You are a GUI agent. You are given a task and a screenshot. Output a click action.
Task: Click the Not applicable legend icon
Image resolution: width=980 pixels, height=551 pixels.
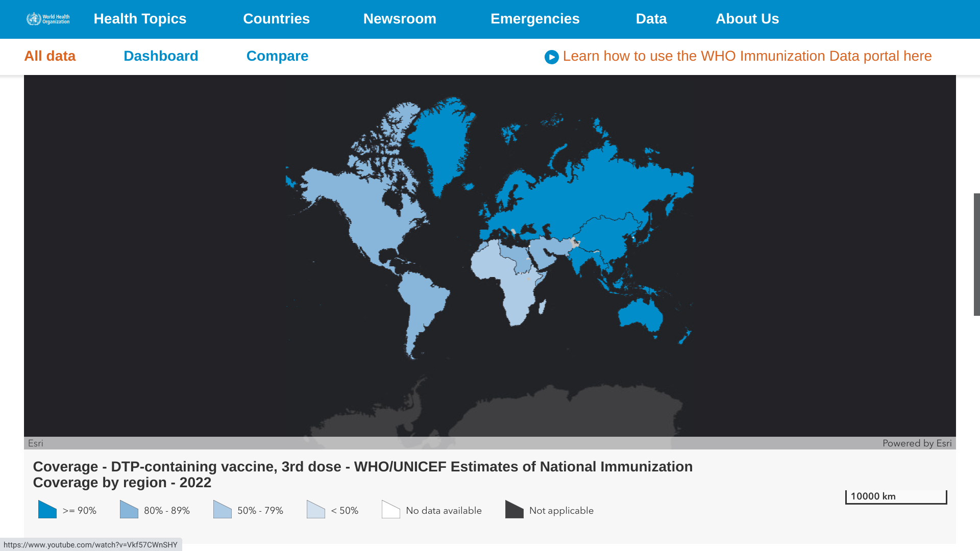(514, 510)
